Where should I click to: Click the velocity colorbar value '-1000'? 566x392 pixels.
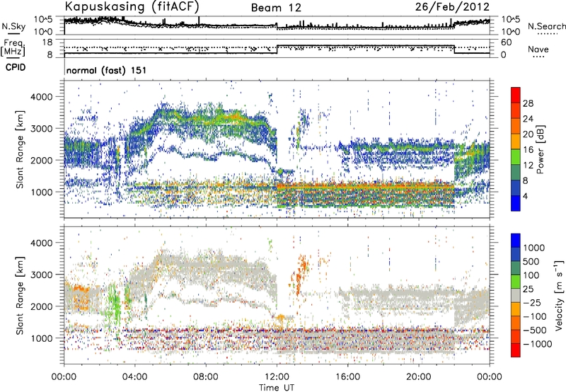tap(538, 344)
